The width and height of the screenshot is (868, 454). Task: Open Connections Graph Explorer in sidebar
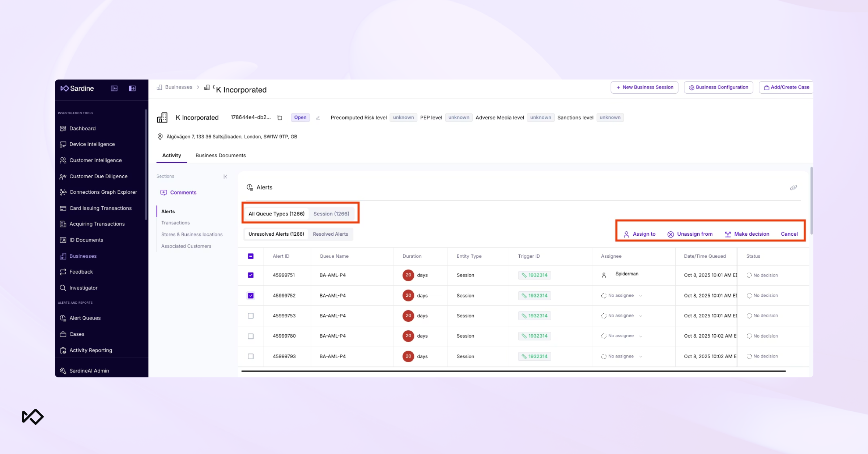click(103, 192)
